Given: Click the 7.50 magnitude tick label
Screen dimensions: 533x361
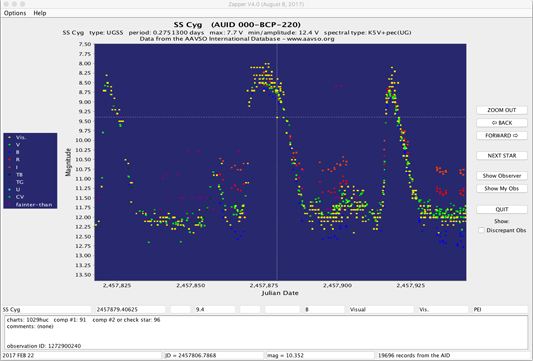Looking at the screenshot, I should (85, 44).
